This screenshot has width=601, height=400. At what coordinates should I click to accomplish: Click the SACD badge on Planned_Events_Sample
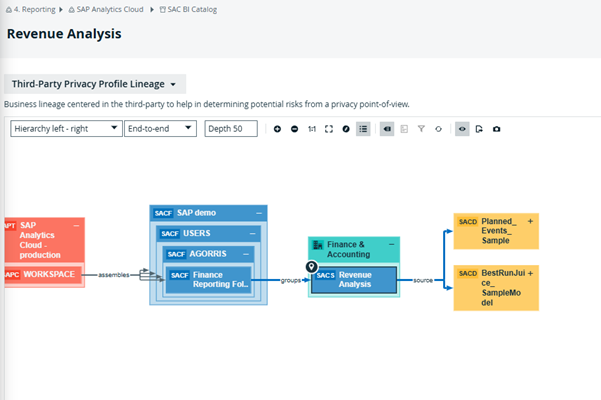tap(468, 222)
